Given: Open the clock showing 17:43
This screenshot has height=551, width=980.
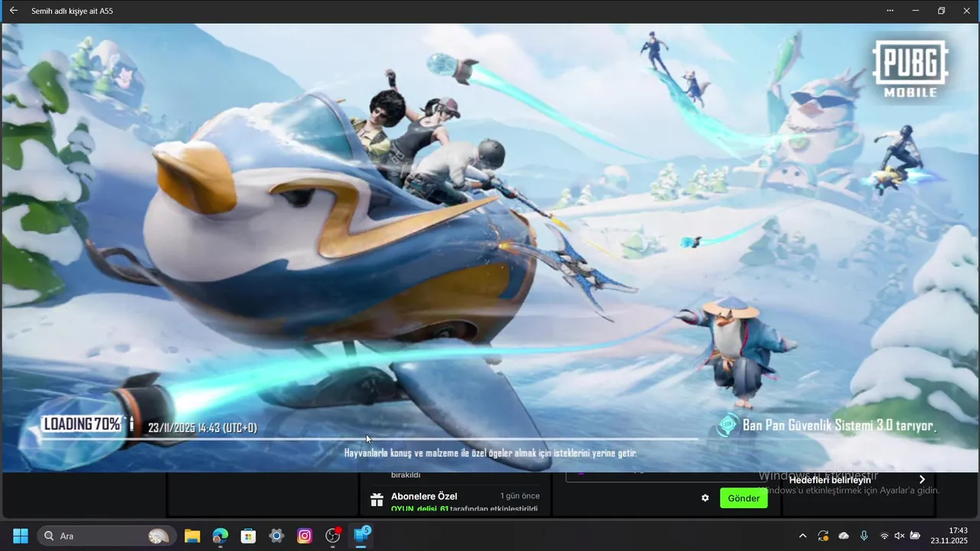Looking at the screenshot, I should (x=949, y=535).
